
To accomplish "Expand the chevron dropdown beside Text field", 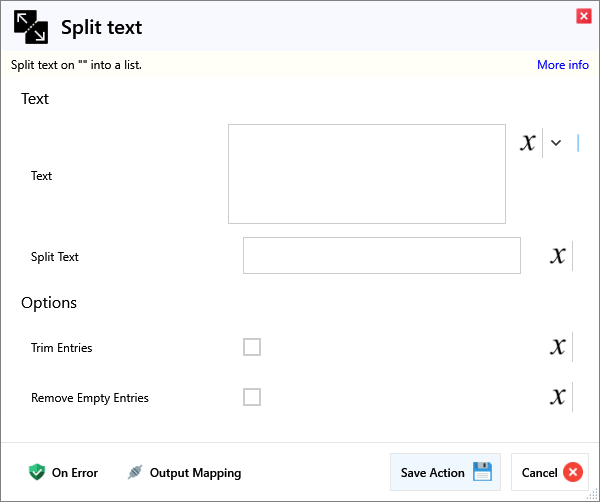I will click(x=556, y=143).
